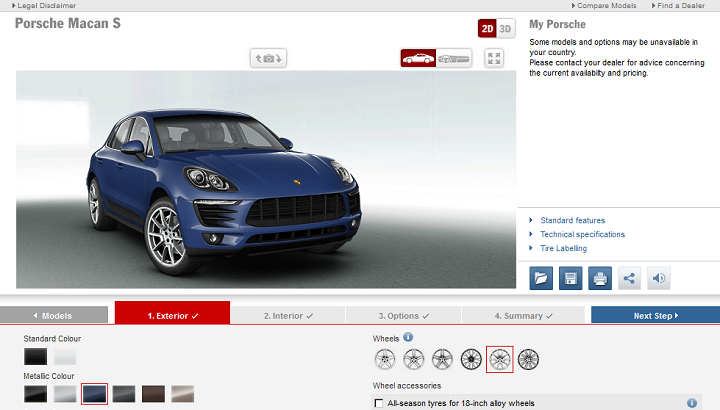720x410 pixels.
Task: Expand Standard features
Action: click(572, 220)
